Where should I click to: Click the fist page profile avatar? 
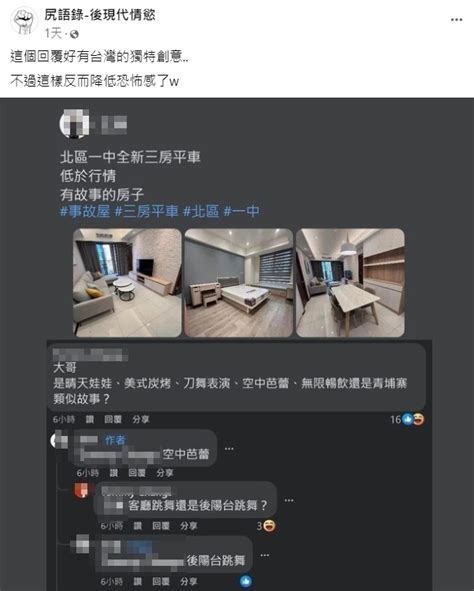point(24,21)
